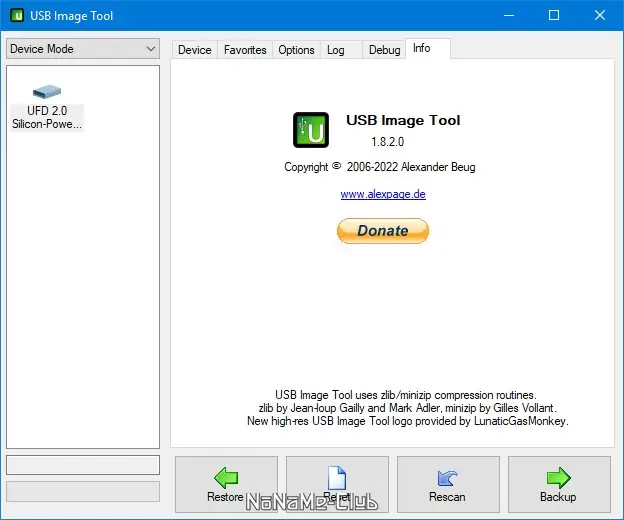624x520 pixels.
Task: Click the USB Image Tool title bar icon
Action: coord(17,16)
